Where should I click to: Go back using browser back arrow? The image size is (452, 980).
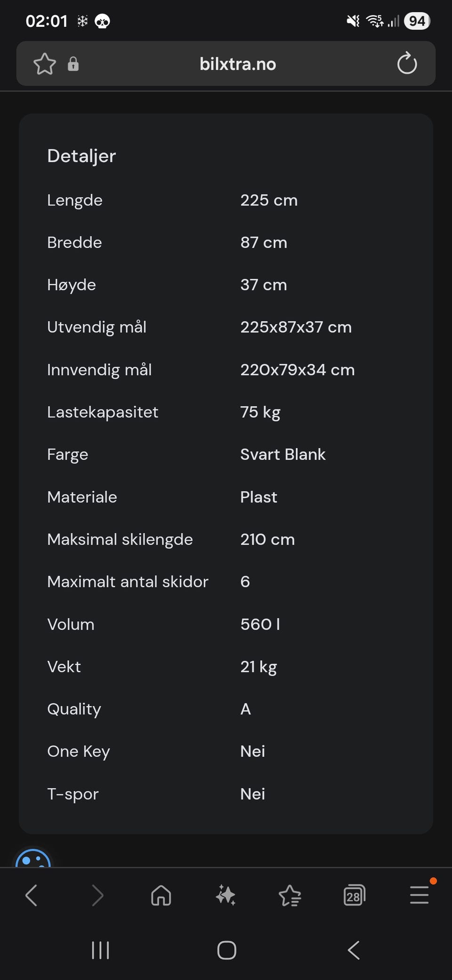pyautogui.click(x=31, y=895)
